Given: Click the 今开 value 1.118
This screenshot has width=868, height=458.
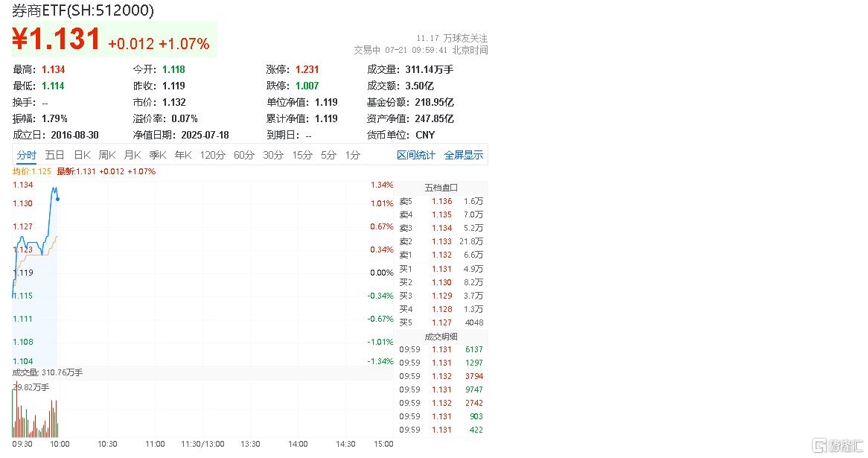Looking at the screenshot, I should tap(173, 69).
